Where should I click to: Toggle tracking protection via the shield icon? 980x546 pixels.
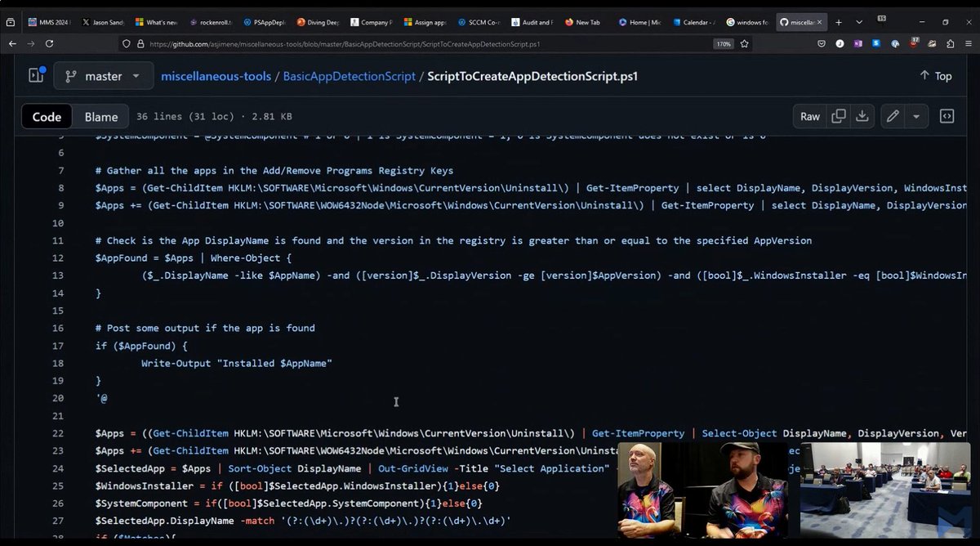coord(127,43)
